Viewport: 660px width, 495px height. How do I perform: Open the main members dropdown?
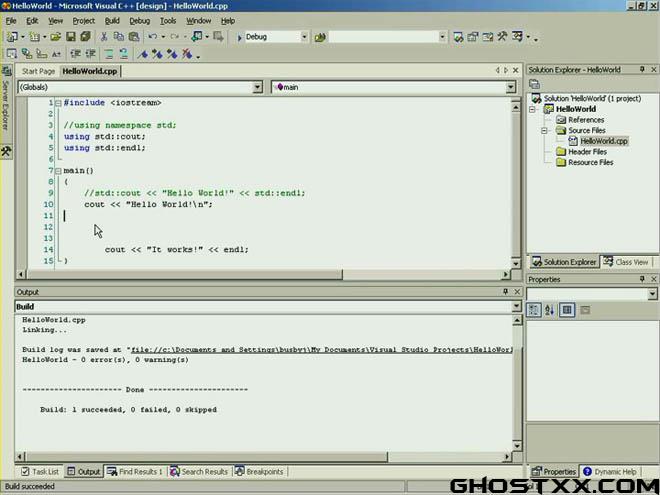(510, 87)
